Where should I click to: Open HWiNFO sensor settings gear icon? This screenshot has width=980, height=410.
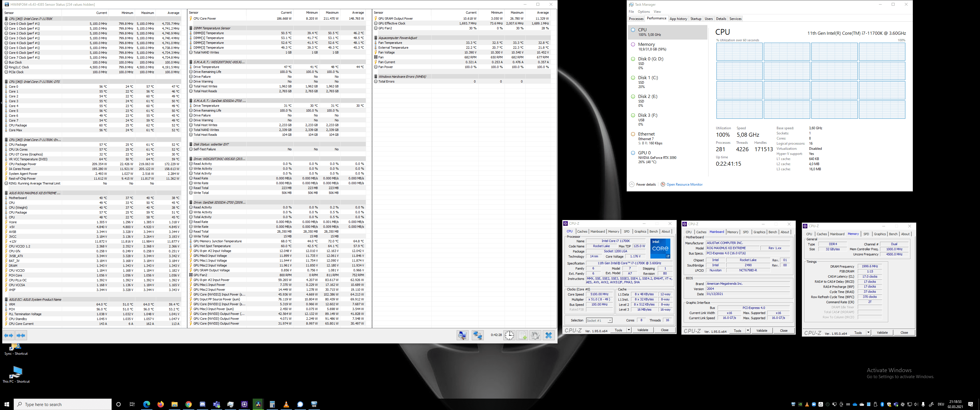tap(535, 335)
